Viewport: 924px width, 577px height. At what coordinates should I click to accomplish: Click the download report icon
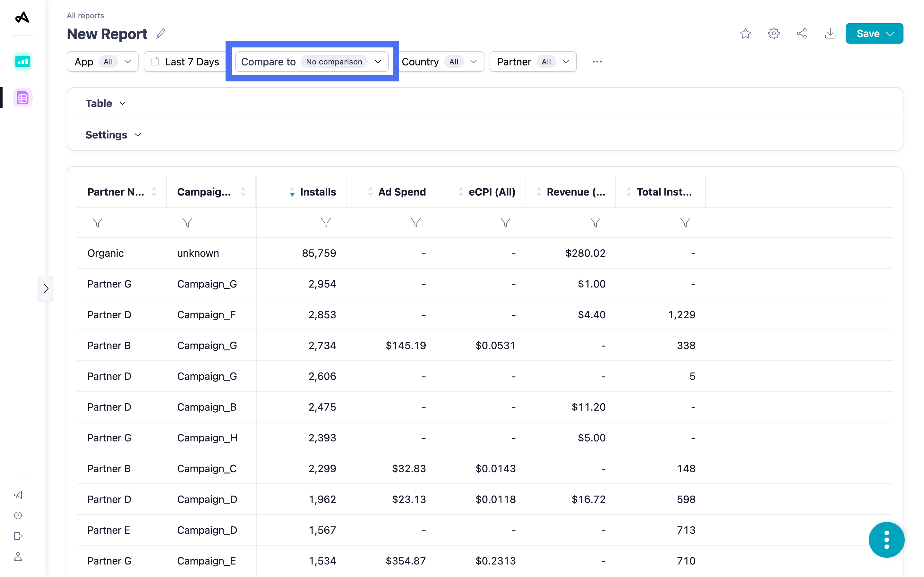click(x=830, y=34)
